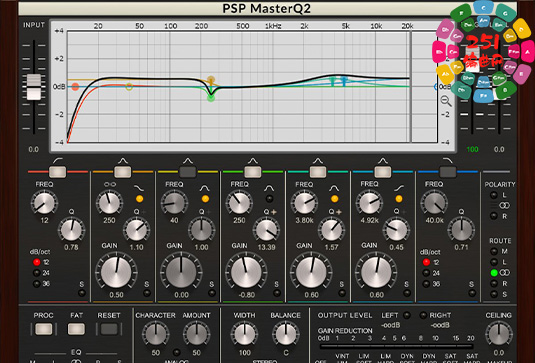
Task: Click the RIGHT output level LED
Action: (423, 315)
